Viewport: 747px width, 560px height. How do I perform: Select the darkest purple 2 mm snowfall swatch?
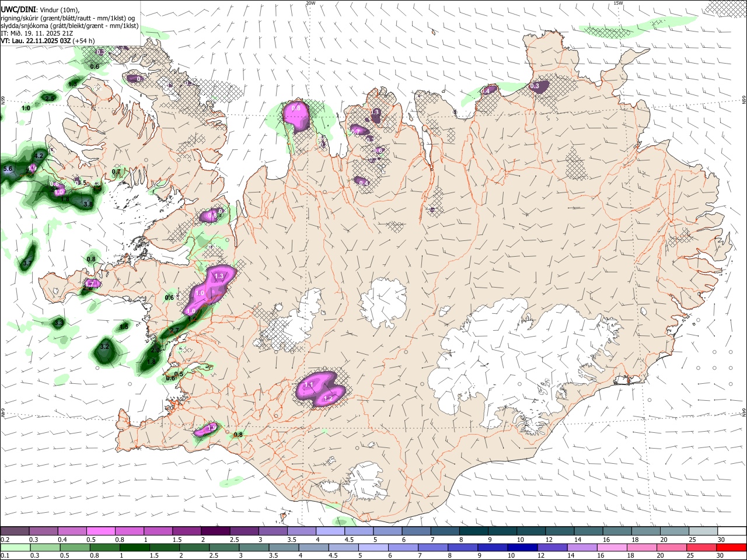(215, 531)
